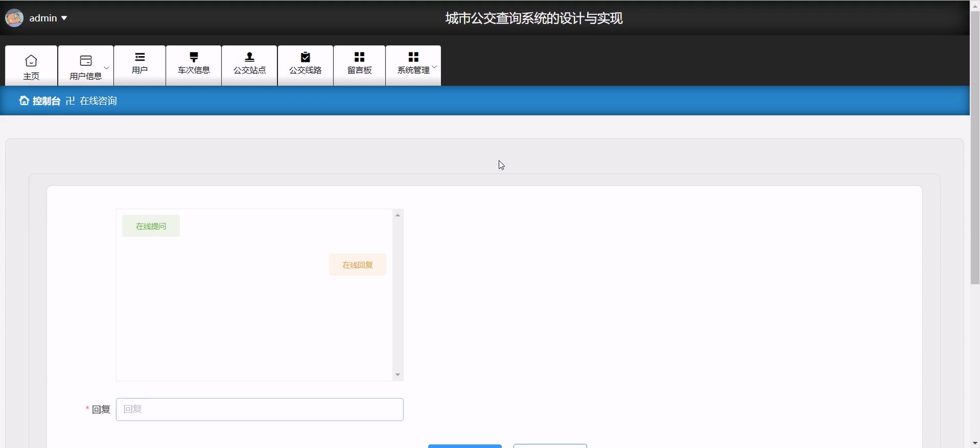Click the page title 城市公交查询系统的设计与实现

tap(534, 18)
